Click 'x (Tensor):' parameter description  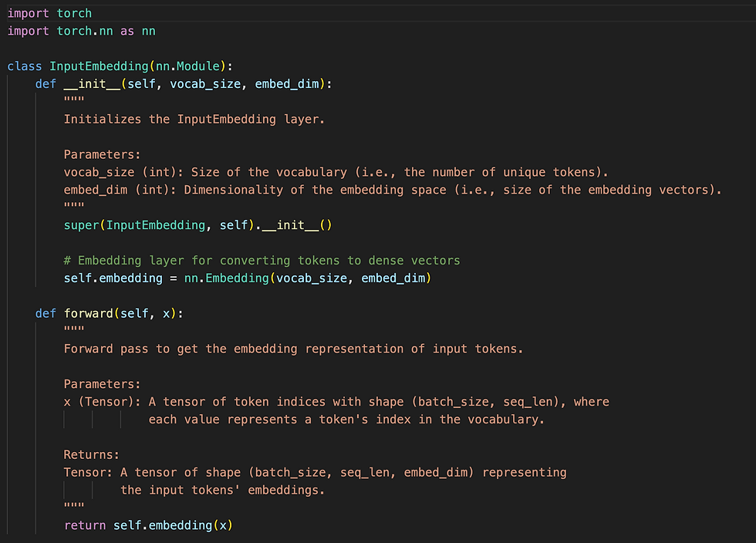(x=102, y=402)
